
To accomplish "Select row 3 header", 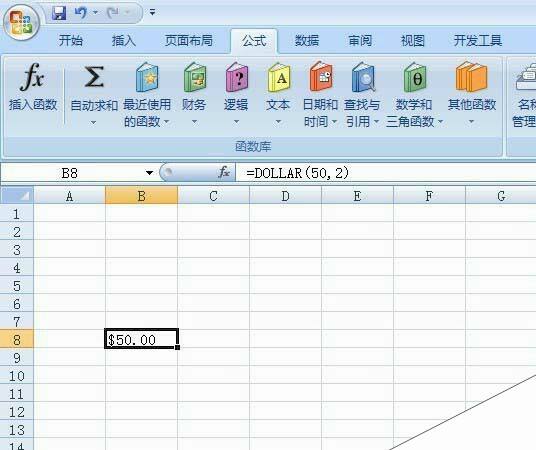I will [17, 250].
